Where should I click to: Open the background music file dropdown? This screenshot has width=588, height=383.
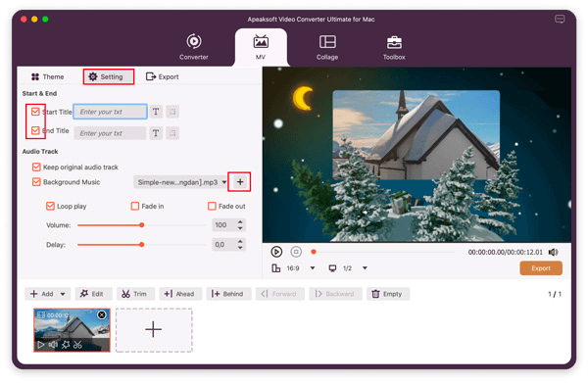pyautogui.click(x=180, y=182)
